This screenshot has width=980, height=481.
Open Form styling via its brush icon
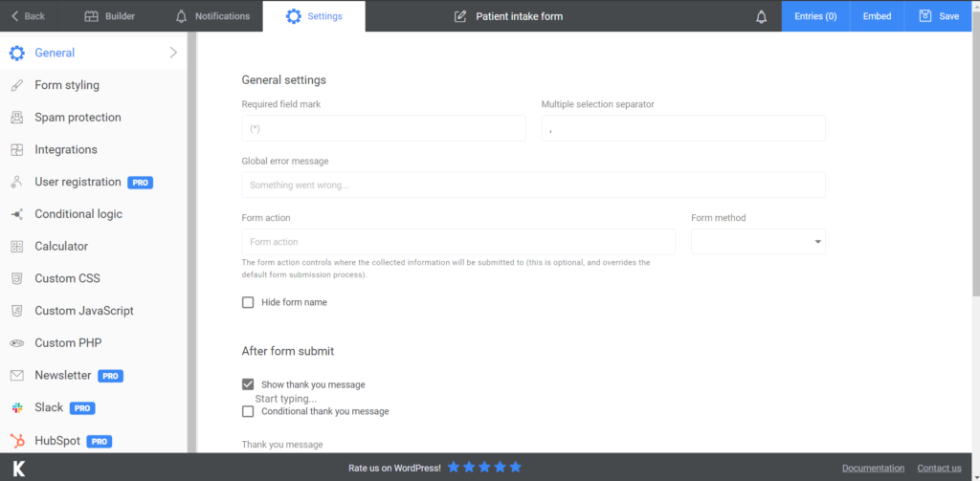point(17,85)
